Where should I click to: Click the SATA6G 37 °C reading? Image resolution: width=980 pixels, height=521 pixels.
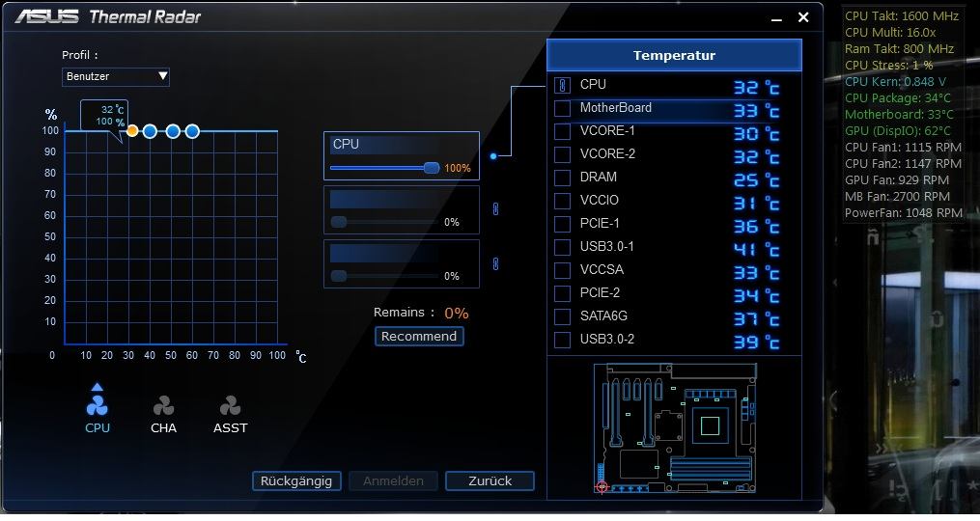(756, 319)
